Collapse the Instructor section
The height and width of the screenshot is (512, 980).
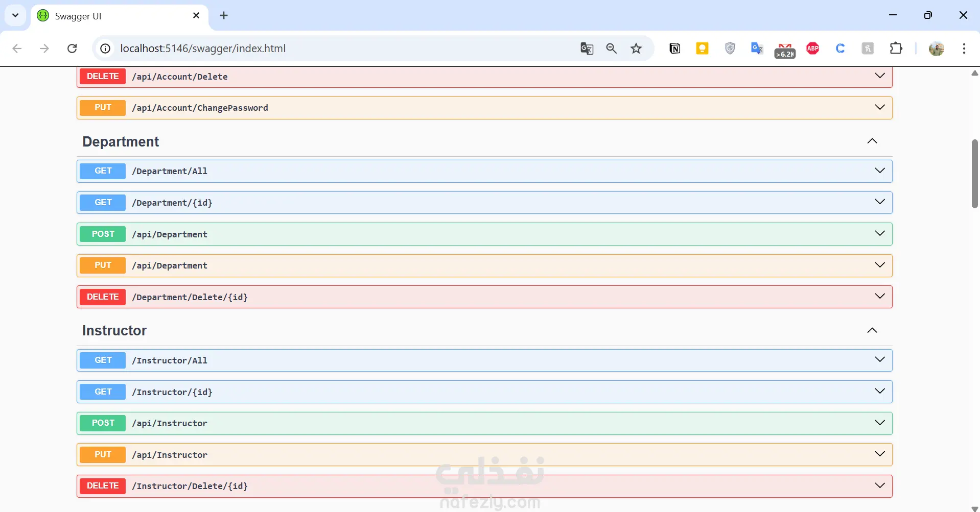click(x=872, y=330)
